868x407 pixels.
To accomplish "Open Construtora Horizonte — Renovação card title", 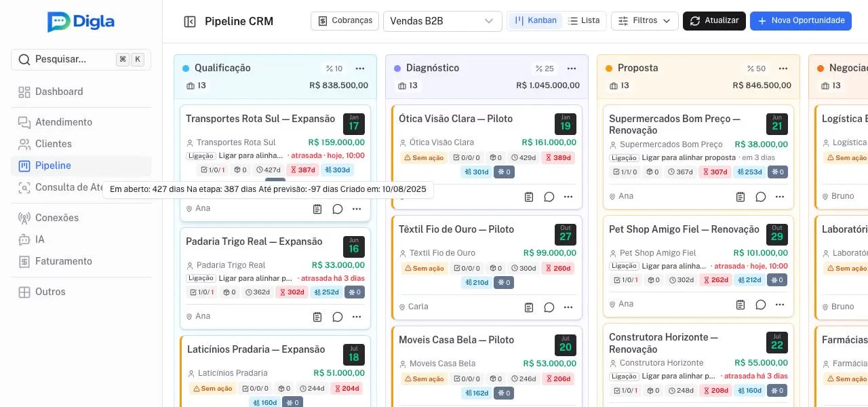I will [x=663, y=343].
